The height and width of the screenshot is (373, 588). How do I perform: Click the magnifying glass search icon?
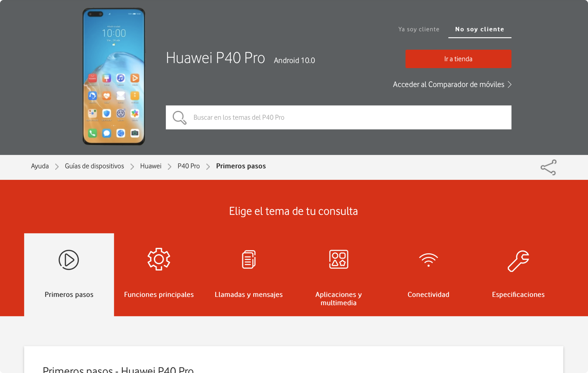pyautogui.click(x=179, y=118)
